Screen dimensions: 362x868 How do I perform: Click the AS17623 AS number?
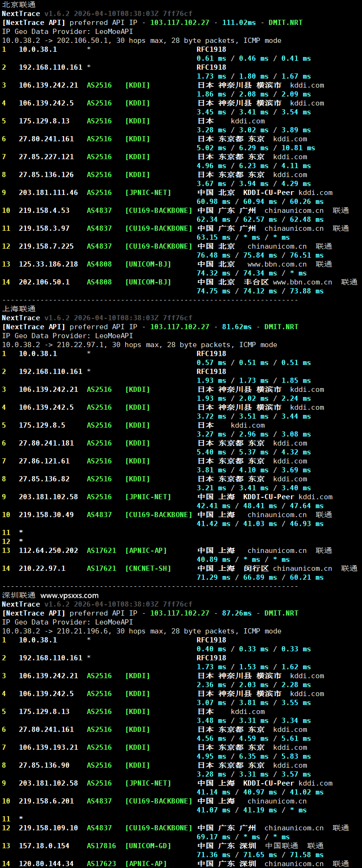[x=101, y=864]
